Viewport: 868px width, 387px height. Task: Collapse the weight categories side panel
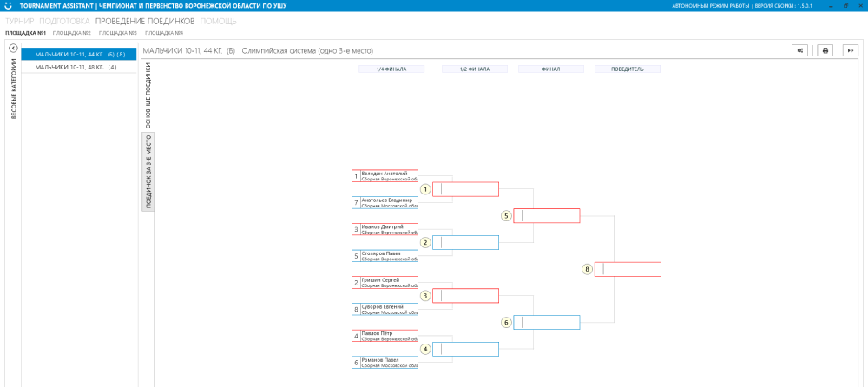[13, 49]
